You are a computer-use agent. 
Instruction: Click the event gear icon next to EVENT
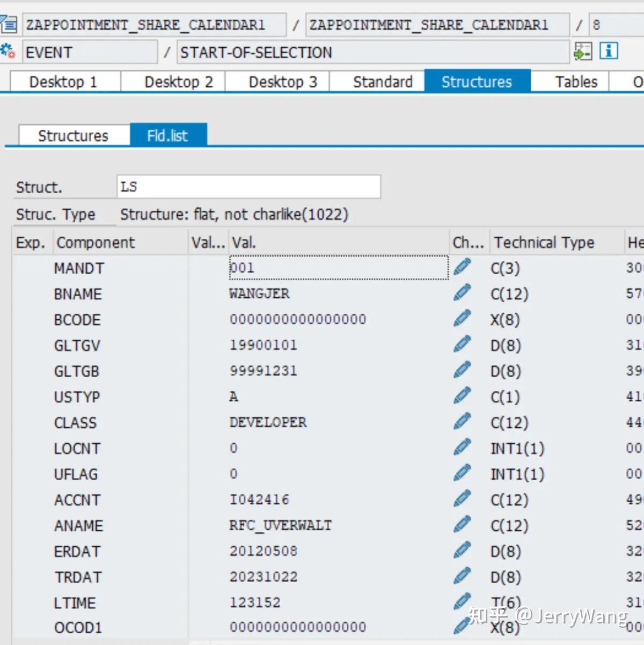tap(8, 50)
